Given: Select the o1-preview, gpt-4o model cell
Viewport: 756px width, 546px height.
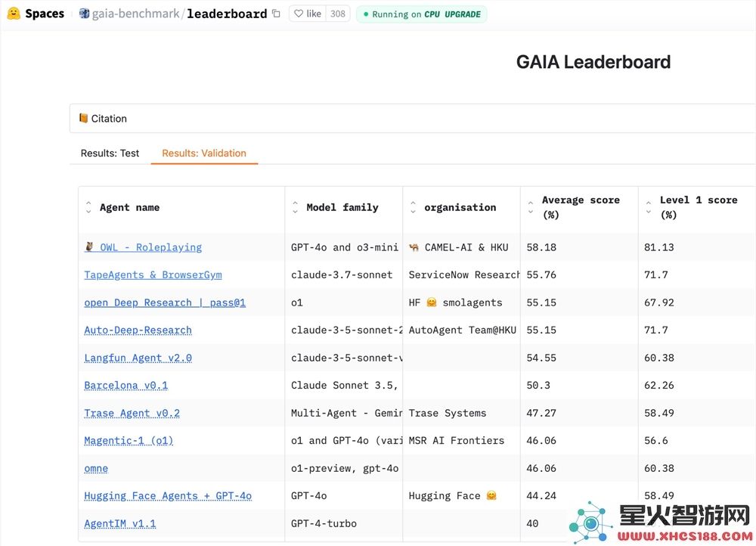Looking at the screenshot, I should click(x=344, y=468).
